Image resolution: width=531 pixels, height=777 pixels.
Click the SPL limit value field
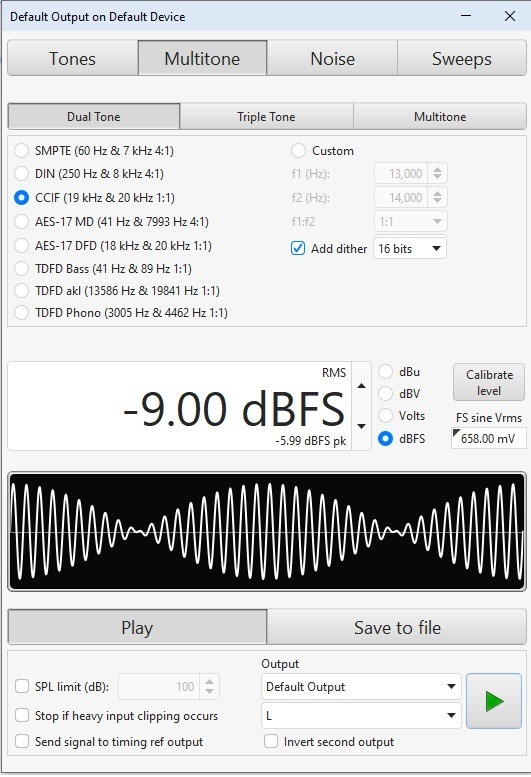click(160, 686)
